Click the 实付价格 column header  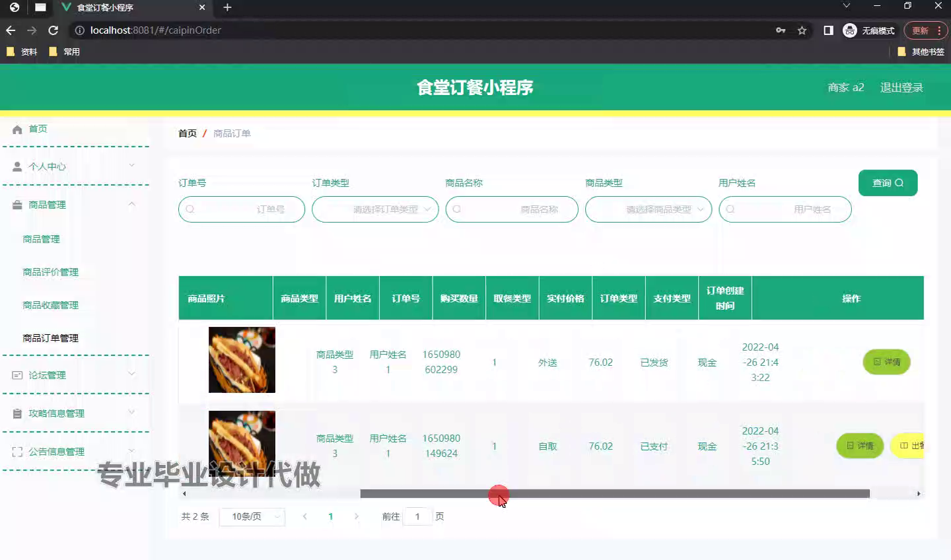coord(565,298)
